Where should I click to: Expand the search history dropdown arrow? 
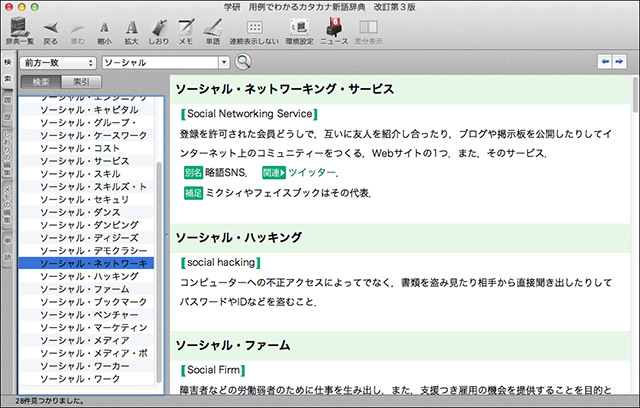(224, 62)
